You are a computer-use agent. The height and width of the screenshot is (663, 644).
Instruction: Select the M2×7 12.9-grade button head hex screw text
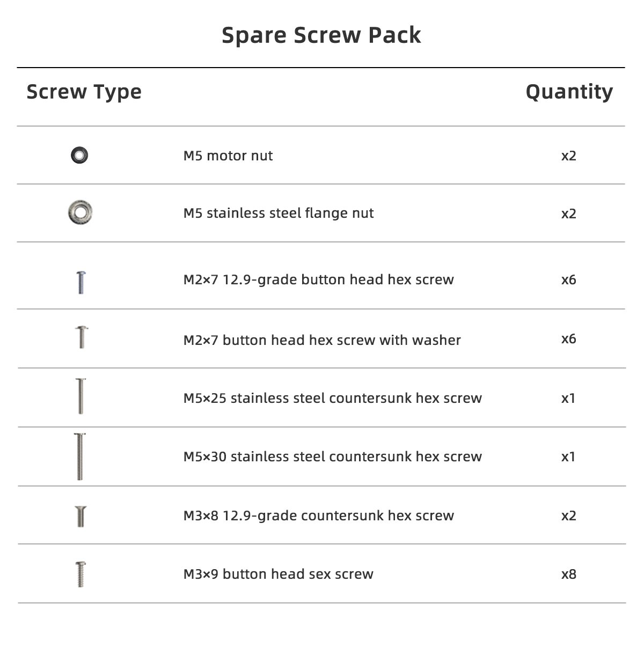[319, 280]
